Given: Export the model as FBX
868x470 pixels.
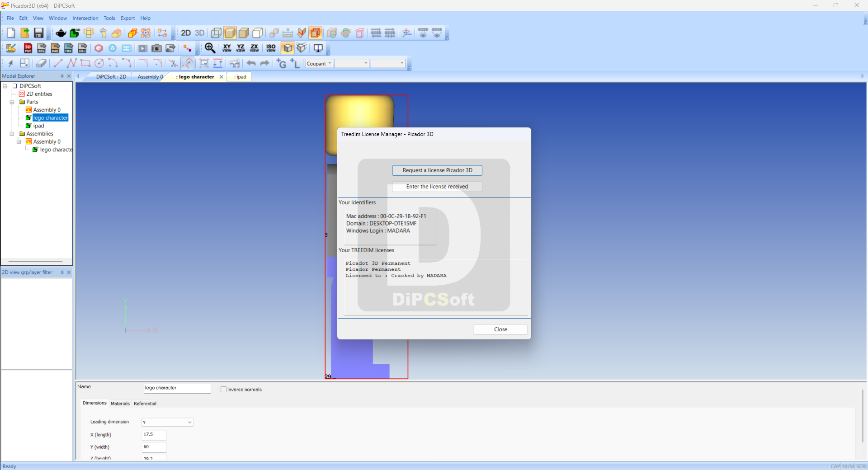Looking at the screenshot, I should (69, 48).
